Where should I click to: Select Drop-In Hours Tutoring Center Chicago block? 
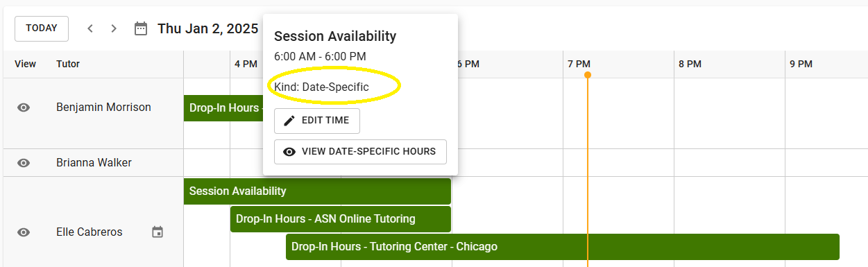coord(563,247)
